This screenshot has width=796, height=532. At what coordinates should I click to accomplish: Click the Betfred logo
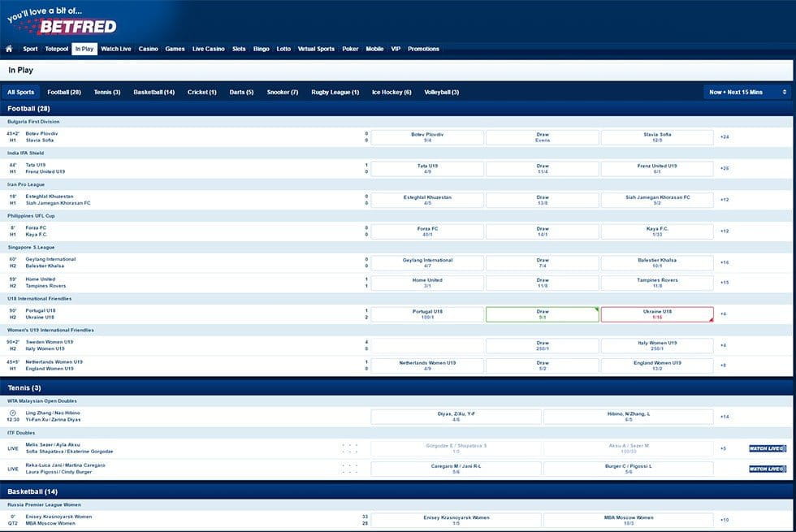[x=62, y=21]
